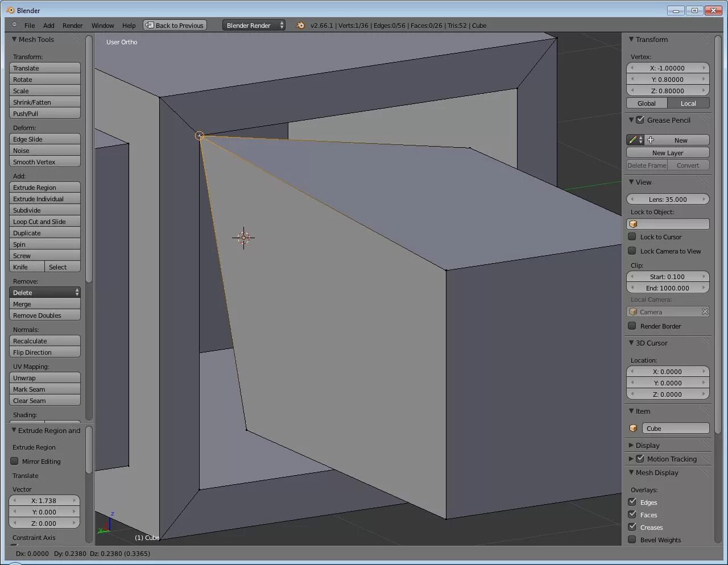Click the cube icon beside the Cube name field
The image size is (728, 565).
[x=633, y=428]
